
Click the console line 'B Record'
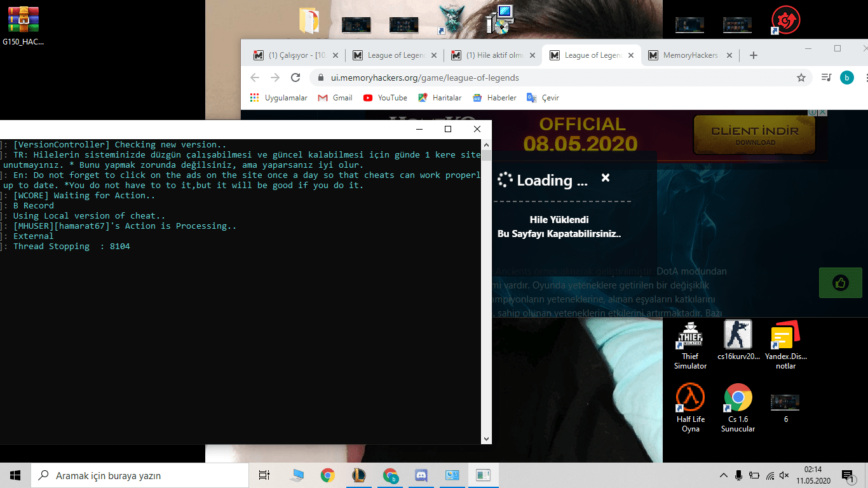(34, 206)
